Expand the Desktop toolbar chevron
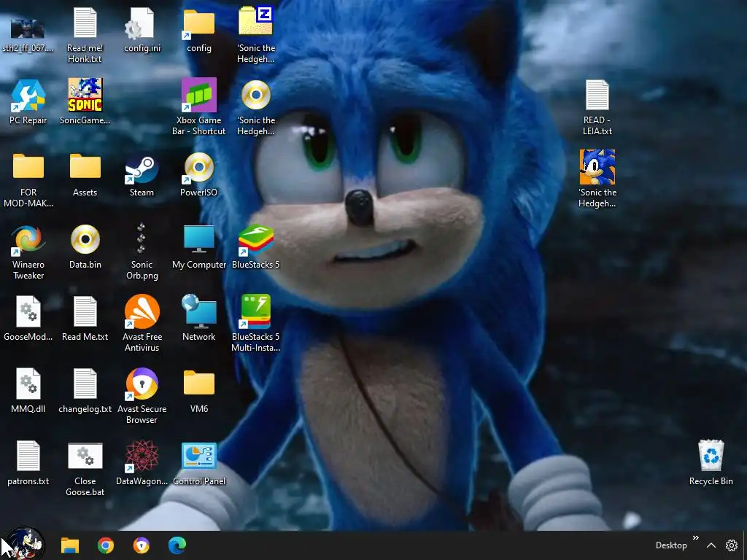 pyautogui.click(x=695, y=537)
